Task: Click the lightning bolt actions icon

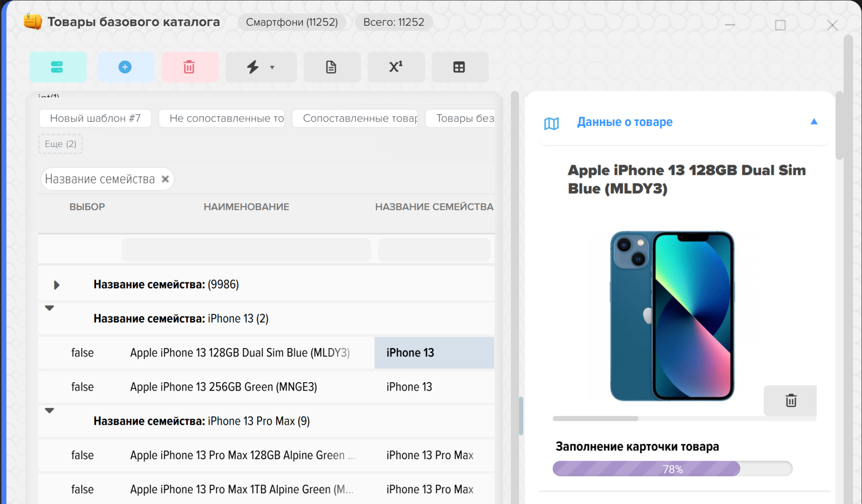Action: click(252, 67)
